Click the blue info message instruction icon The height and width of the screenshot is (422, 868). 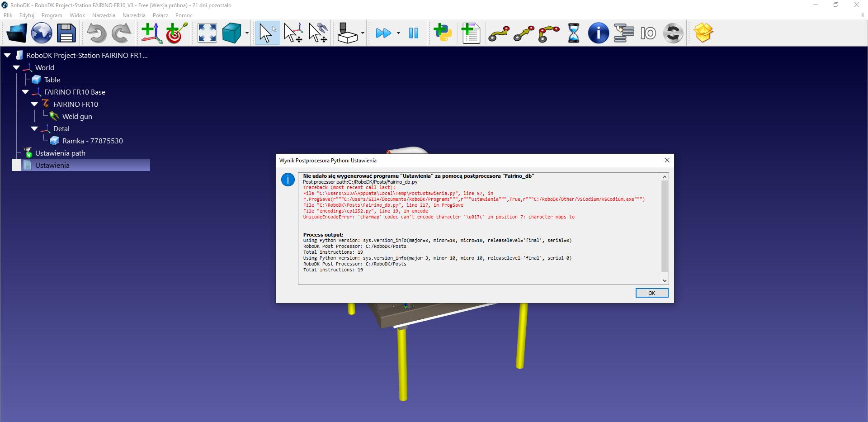point(598,33)
